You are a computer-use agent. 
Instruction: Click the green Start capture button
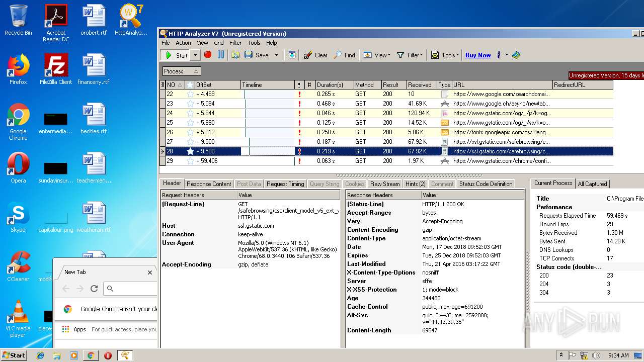click(176, 55)
